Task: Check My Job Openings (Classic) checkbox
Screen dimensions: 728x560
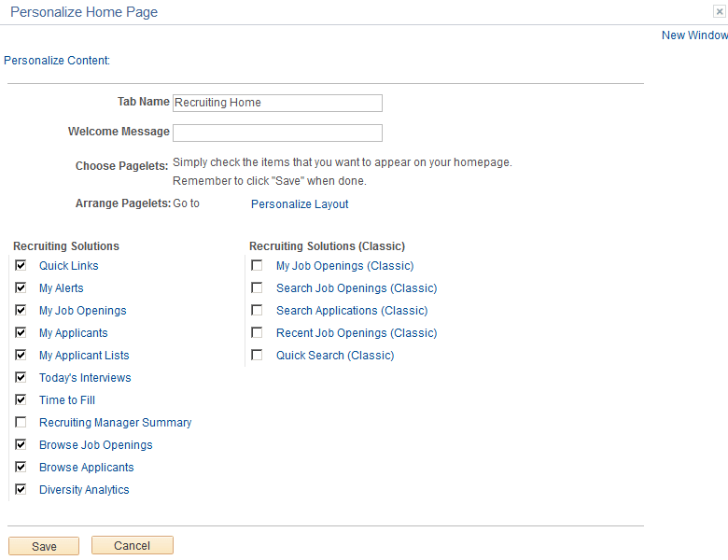Action: [x=257, y=266]
